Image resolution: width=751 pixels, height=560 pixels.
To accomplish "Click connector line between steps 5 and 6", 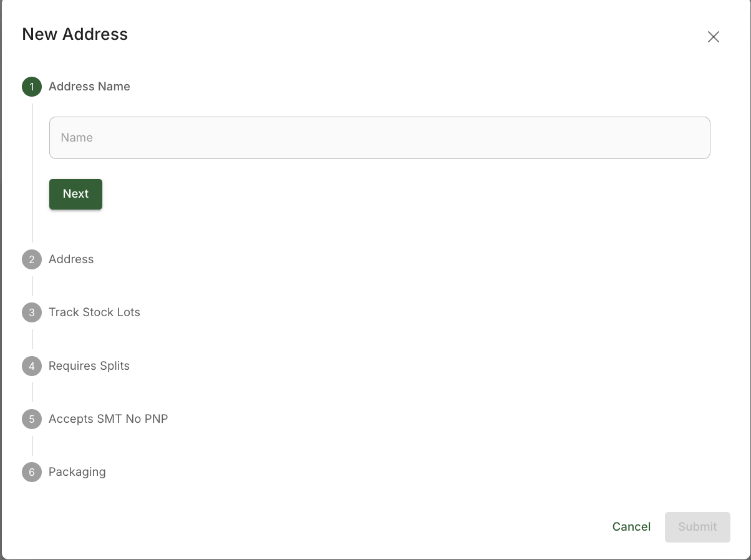I will (32, 446).
